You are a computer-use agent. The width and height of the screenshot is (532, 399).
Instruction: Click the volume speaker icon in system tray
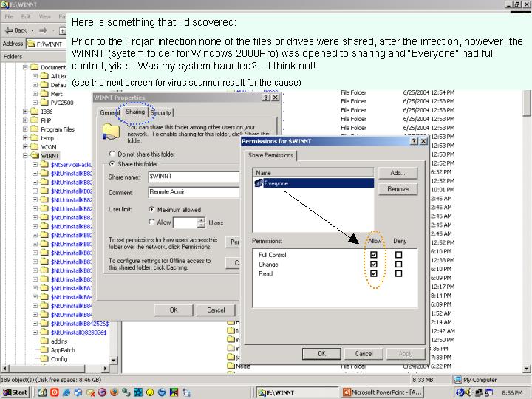click(x=470, y=392)
